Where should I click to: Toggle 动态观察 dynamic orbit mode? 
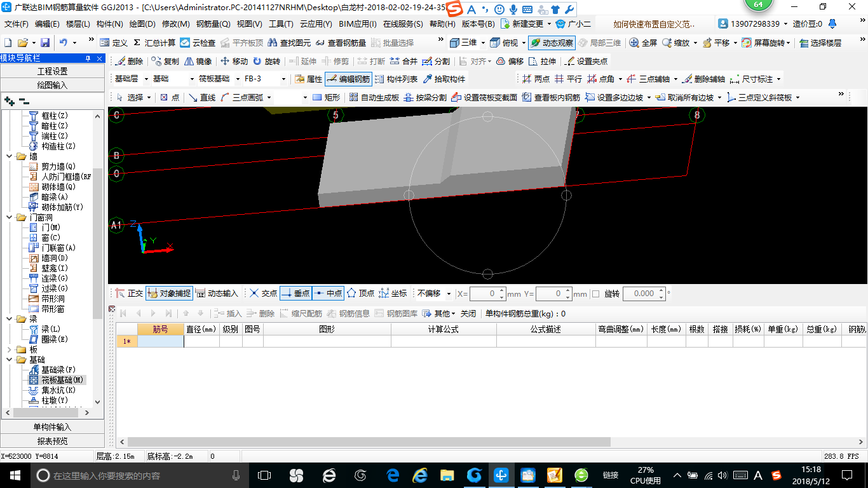(x=552, y=43)
